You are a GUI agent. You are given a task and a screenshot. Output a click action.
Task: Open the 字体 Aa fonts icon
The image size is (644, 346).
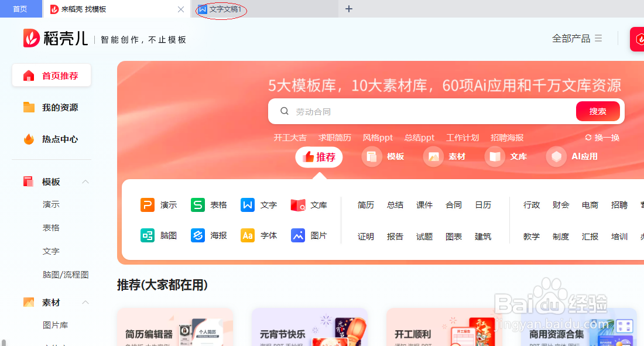[x=249, y=235]
